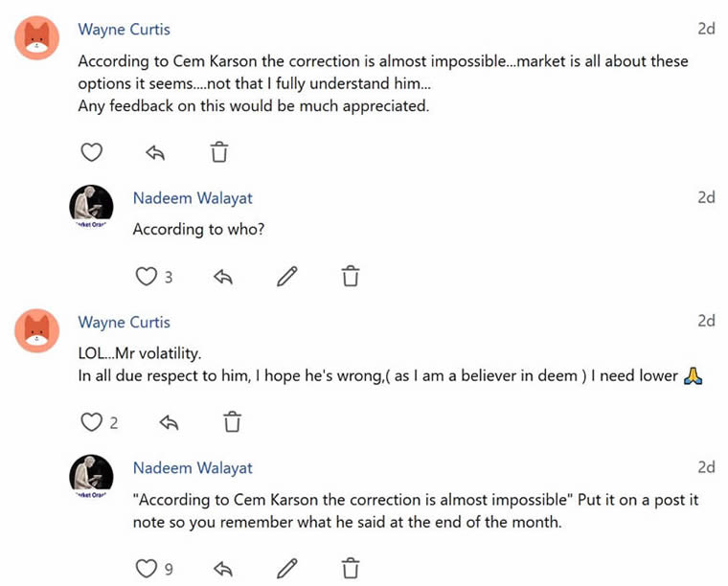This screenshot has width=728, height=586.
Task: Like the post-it note comment by Nadeem
Action: [146, 569]
